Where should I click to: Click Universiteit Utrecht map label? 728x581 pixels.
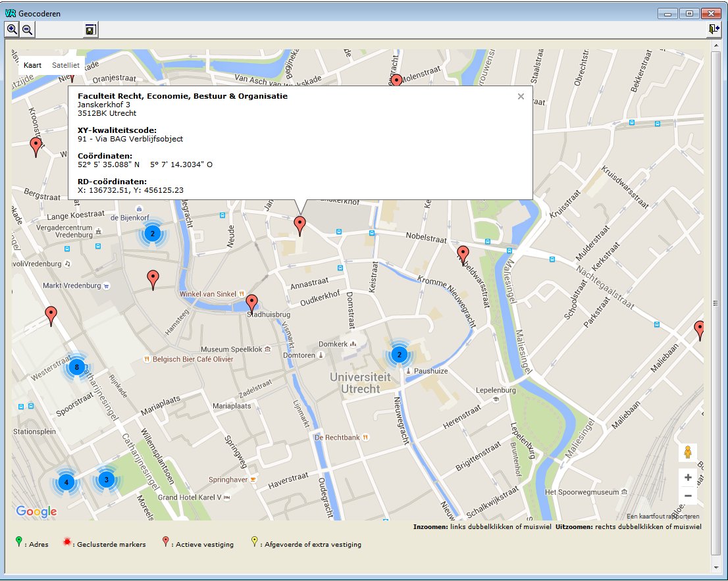coord(360,383)
